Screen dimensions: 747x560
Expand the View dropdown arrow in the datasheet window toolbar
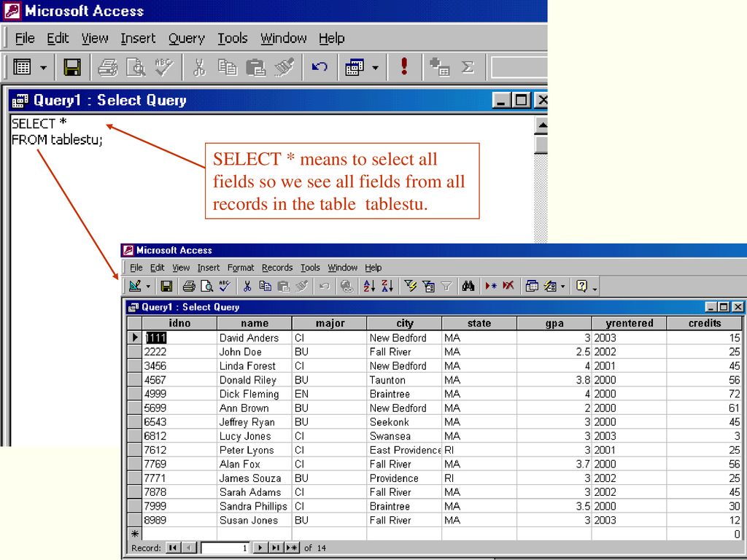148,287
